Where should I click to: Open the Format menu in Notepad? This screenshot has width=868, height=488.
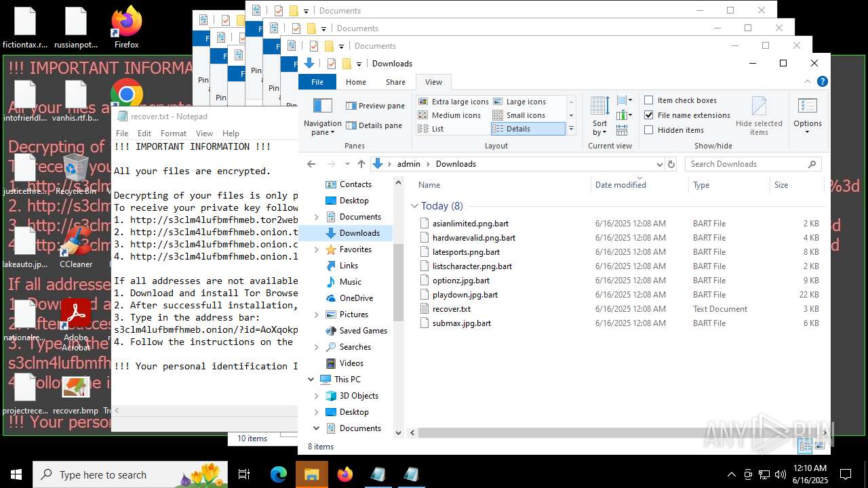coord(174,134)
